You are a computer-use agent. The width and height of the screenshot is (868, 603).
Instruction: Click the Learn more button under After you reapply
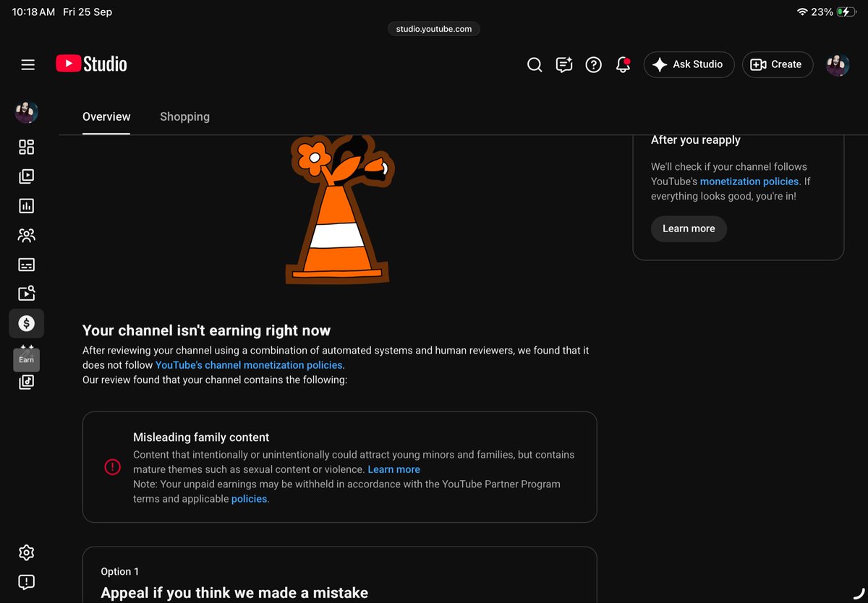pos(689,228)
